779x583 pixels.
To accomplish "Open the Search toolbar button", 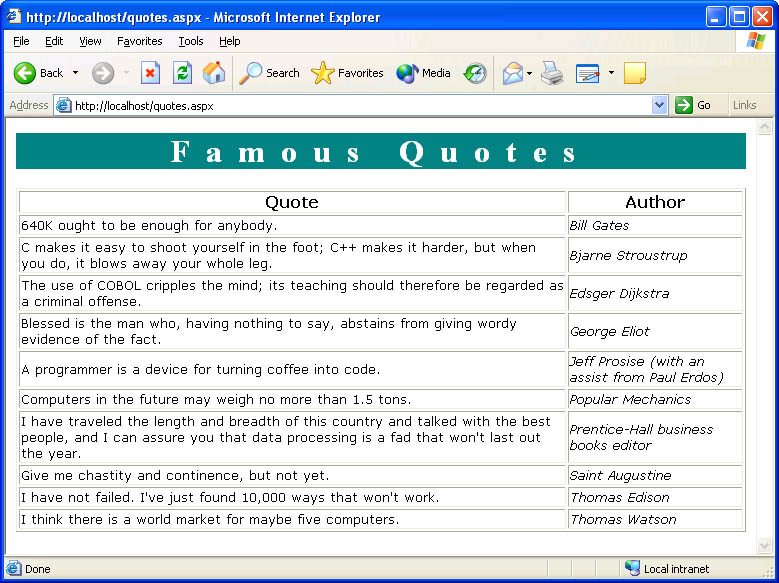I will tap(269, 73).
